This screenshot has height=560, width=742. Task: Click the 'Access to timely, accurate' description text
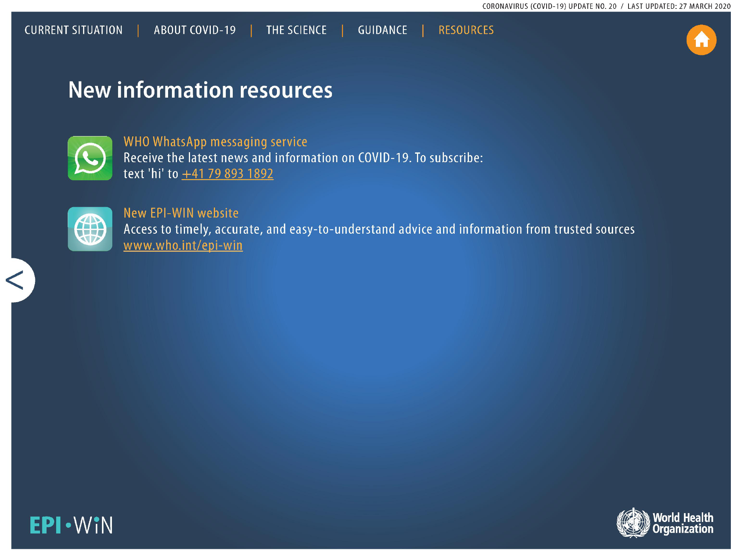coord(379,229)
